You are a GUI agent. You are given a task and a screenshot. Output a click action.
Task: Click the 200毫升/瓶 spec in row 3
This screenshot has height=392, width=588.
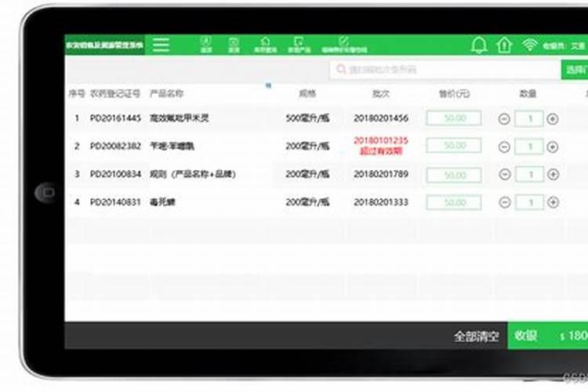(x=307, y=174)
